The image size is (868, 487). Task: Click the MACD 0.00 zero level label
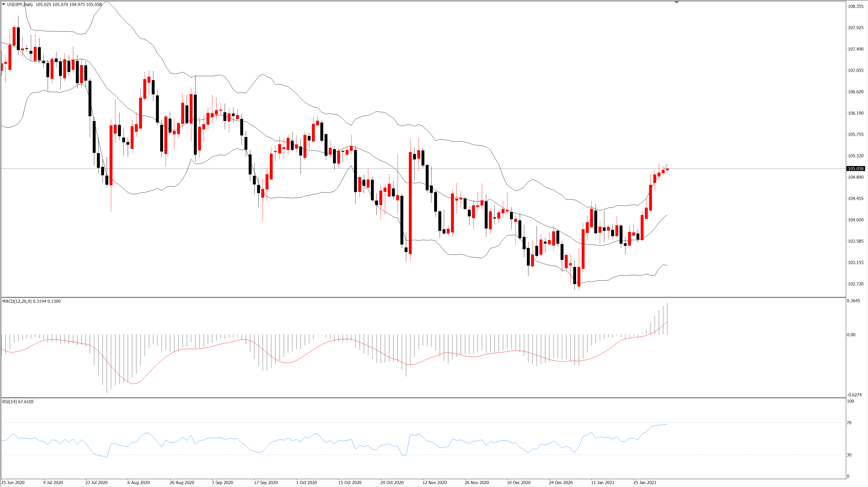click(x=851, y=335)
